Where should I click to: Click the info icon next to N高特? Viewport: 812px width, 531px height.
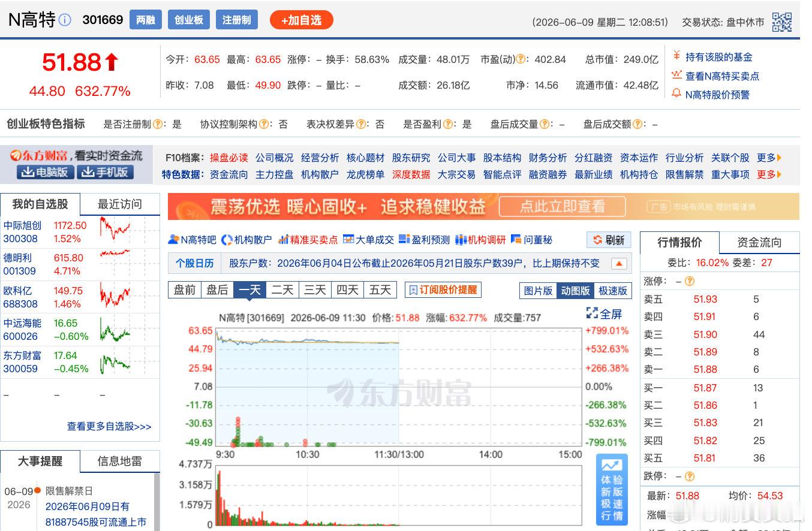[65, 20]
